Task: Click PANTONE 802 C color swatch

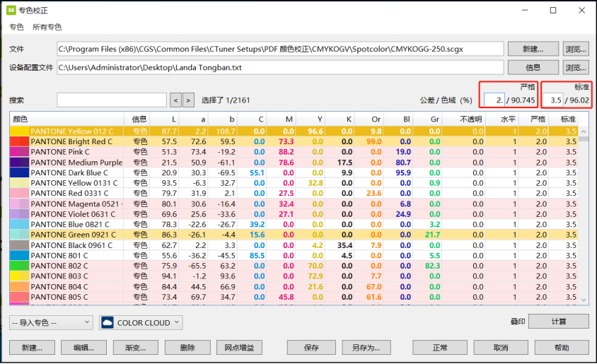Action: tap(19, 266)
